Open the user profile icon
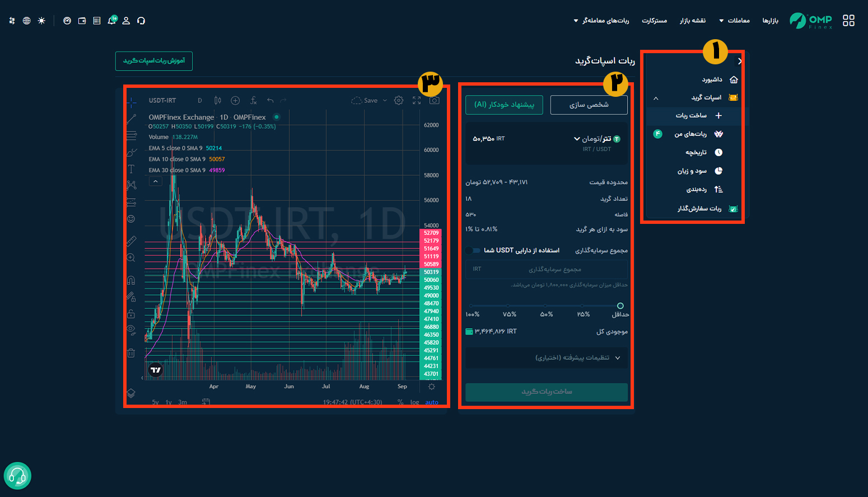Viewport: 868px width, 497px height. click(x=126, y=21)
